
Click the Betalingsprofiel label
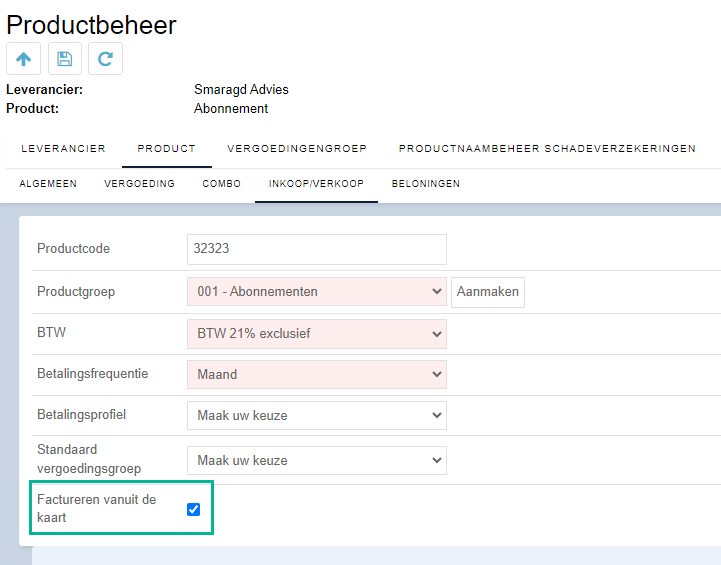pyautogui.click(x=81, y=414)
